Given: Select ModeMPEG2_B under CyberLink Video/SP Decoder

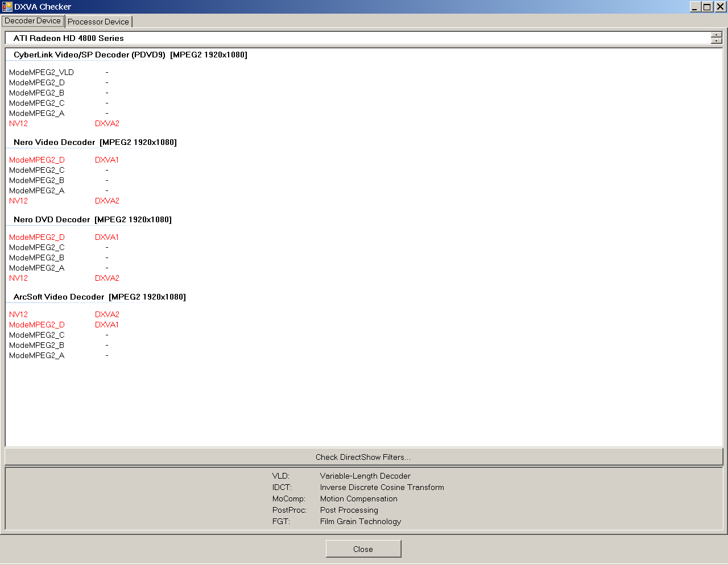Looking at the screenshot, I should coord(37,93).
